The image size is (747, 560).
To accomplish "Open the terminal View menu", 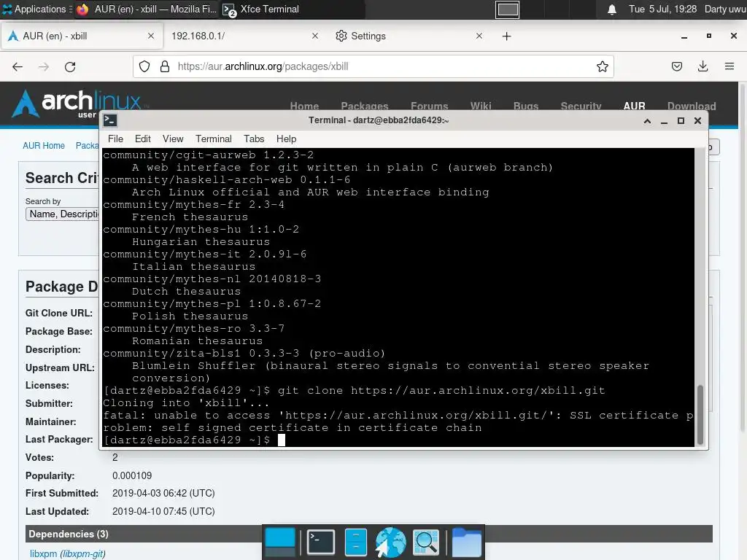I will tap(173, 139).
